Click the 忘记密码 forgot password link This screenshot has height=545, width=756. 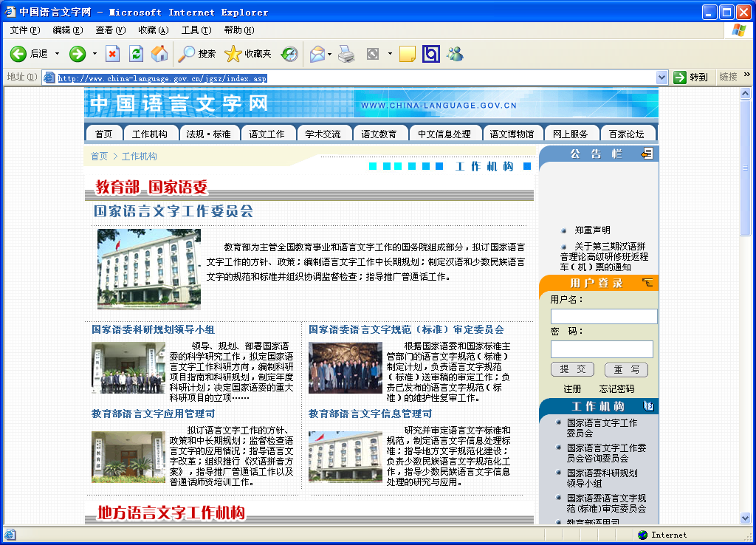click(616, 389)
